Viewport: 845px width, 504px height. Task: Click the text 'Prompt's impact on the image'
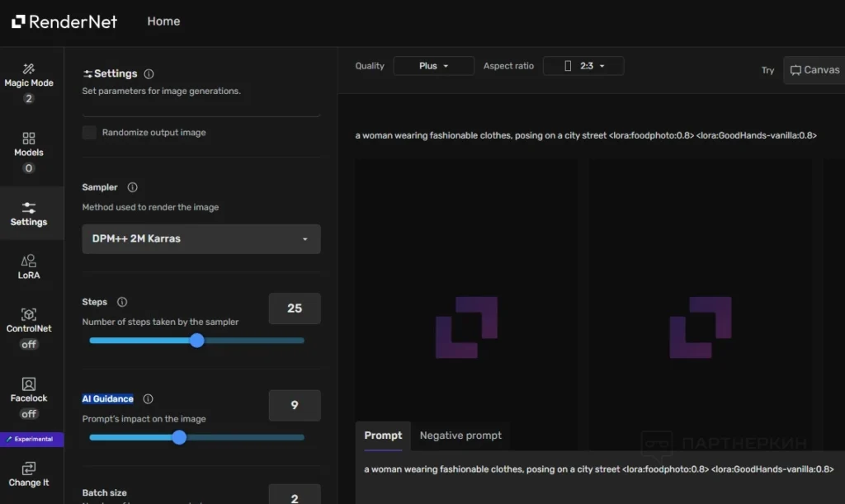[144, 419]
